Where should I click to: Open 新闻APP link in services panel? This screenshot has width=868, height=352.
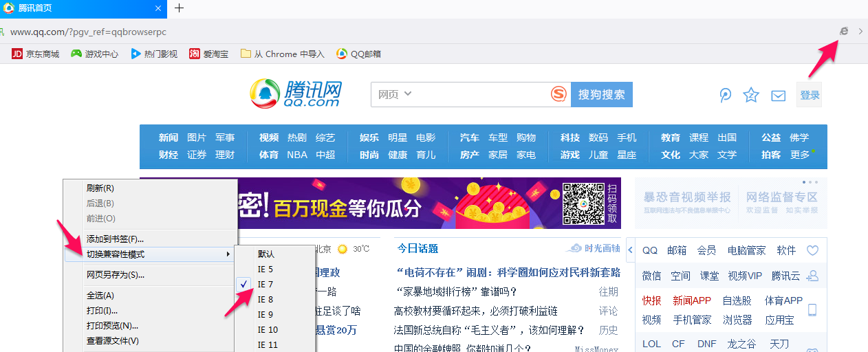[x=692, y=300]
